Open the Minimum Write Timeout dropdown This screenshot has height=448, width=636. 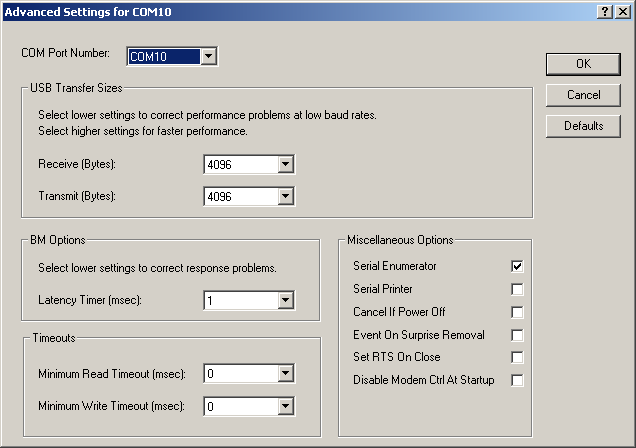[x=286, y=406]
